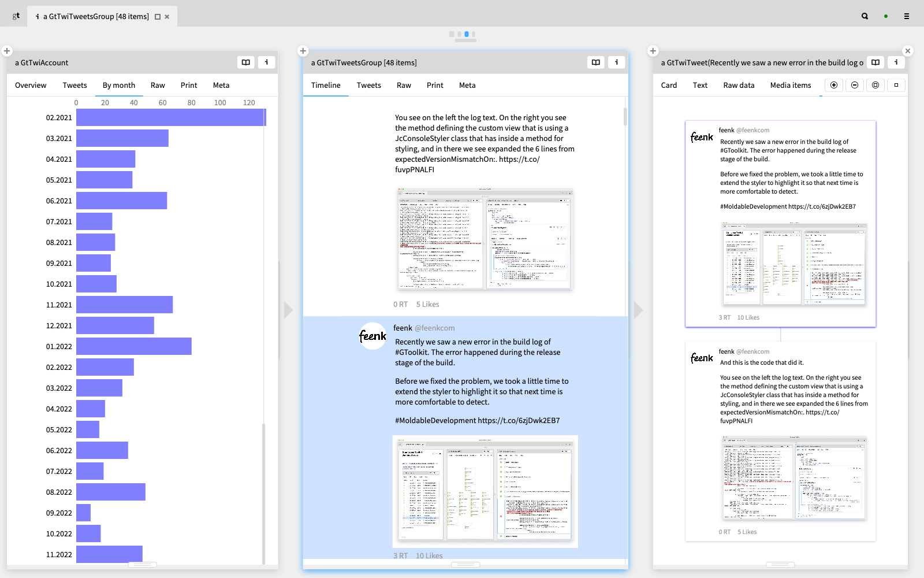
Task: Click the 02.2021 bar in the chart
Action: pyautogui.click(x=171, y=117)
